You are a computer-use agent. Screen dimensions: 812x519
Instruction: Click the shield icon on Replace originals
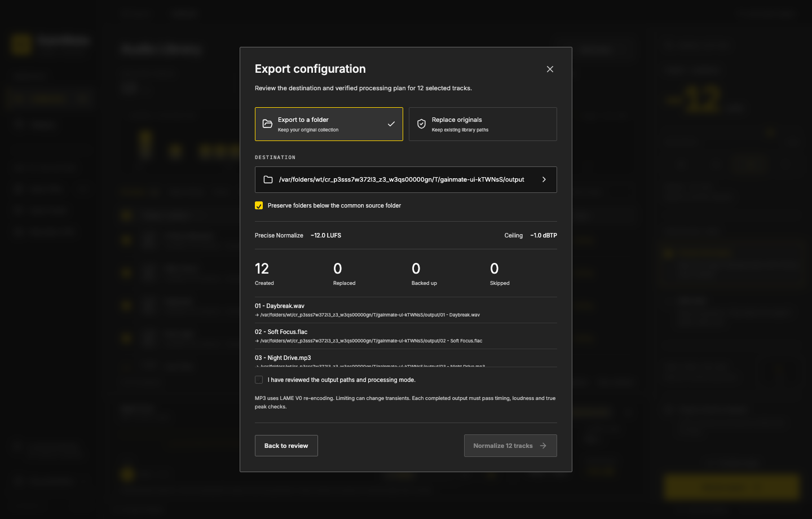(421, 124)
